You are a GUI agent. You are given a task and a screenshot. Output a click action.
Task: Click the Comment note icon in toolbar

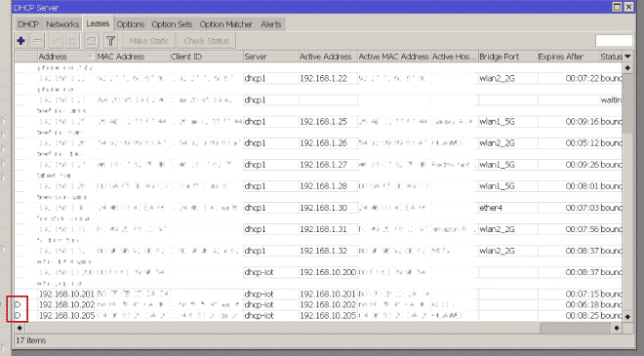tap(91, 41)
